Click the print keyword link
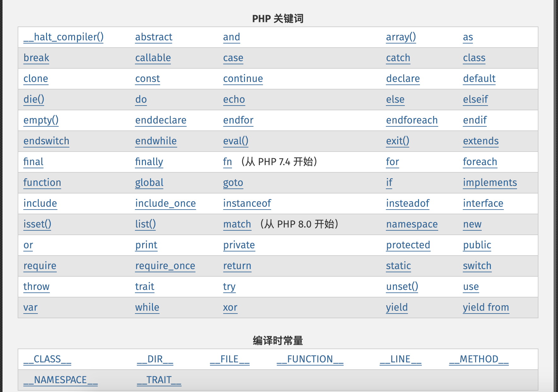 (x=146, y=245)
